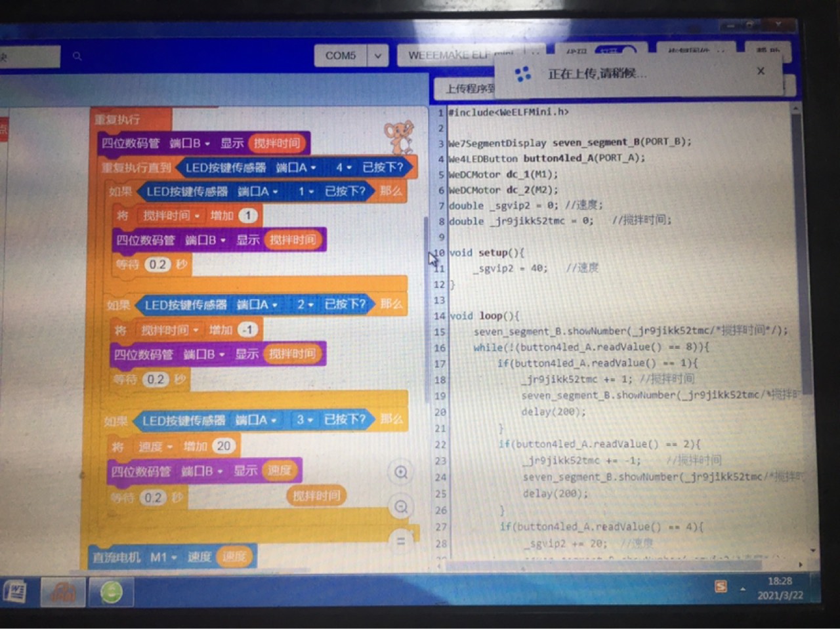This screenshot has width=840, height=629.
Task: Show hidden tray icons with the arrow
Action: point(744,588)
